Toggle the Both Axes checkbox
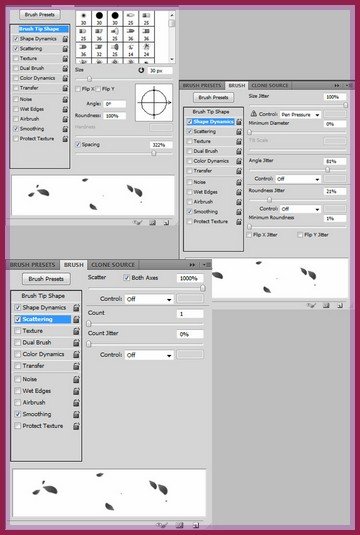This screenshot has width=360, height=535. tap(127, 278)
